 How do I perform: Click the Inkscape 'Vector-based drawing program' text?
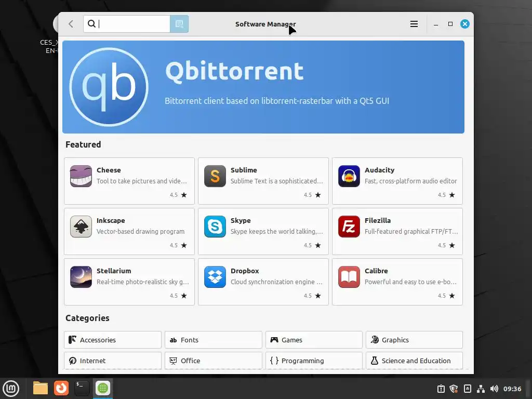pyautogui.click(x=140, y=231)
